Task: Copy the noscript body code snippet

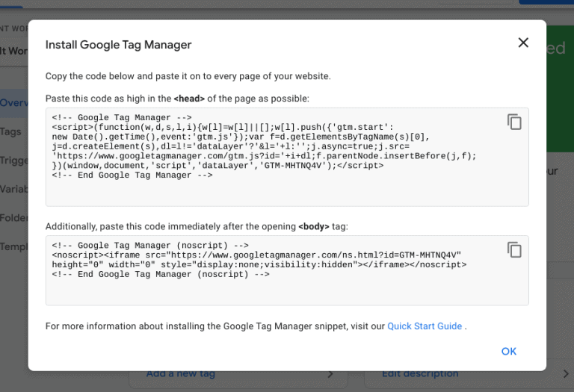Action: (x=514, y=249)
